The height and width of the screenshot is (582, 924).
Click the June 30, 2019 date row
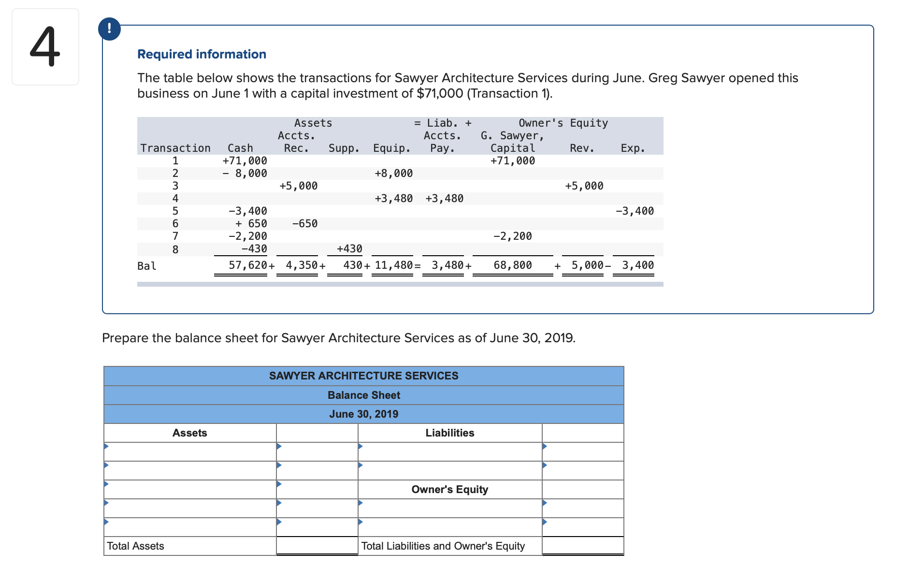(x=364, y=414)
